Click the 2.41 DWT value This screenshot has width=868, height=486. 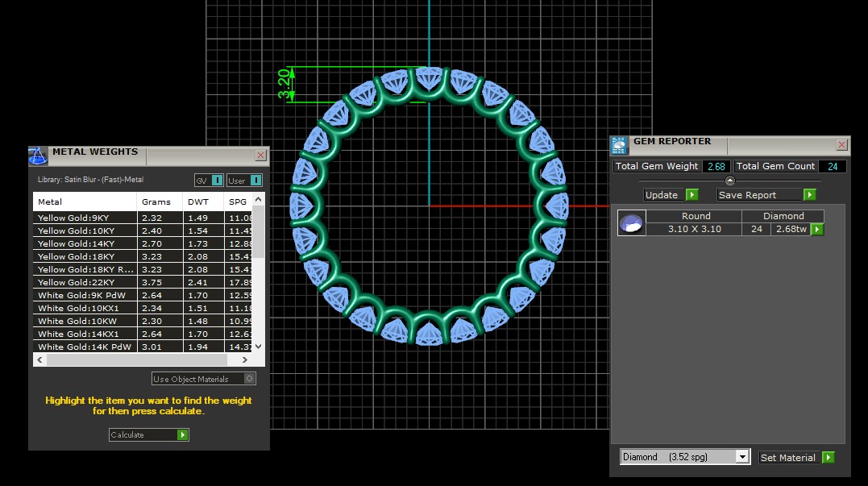(x=197, y=282)
